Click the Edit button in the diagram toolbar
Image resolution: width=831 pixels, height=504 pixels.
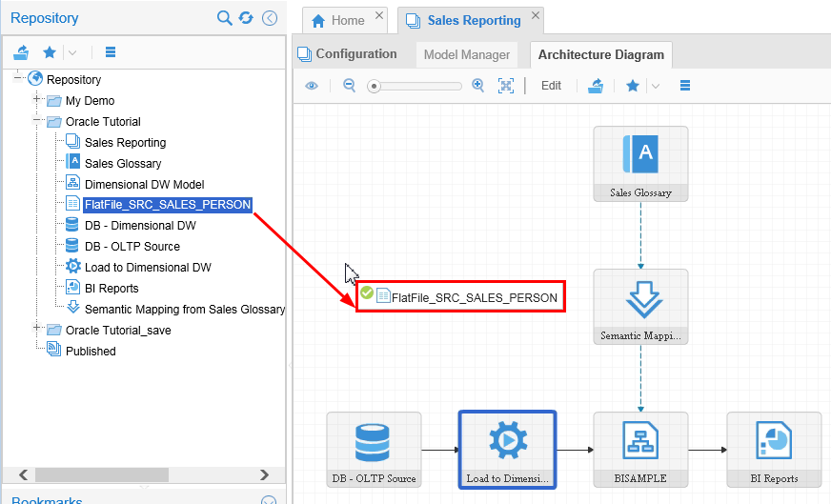click(x=551, y=86)
